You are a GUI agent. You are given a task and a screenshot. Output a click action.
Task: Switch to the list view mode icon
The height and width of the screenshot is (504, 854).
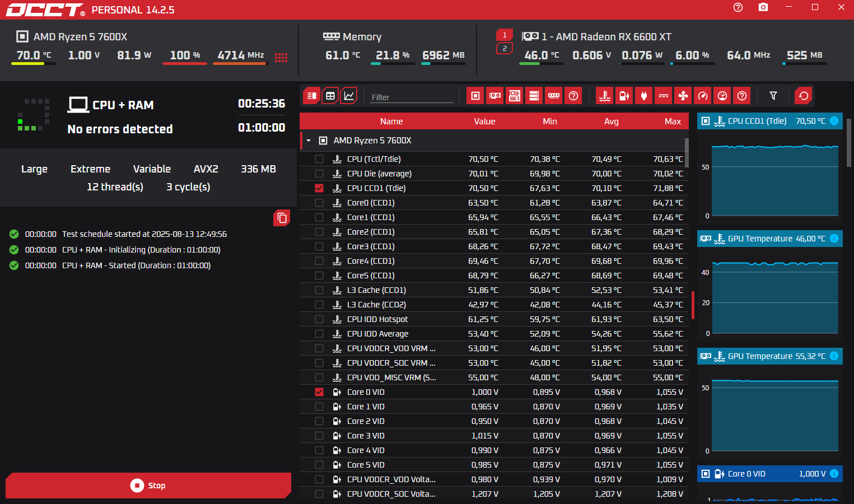(x=312, y=96)
